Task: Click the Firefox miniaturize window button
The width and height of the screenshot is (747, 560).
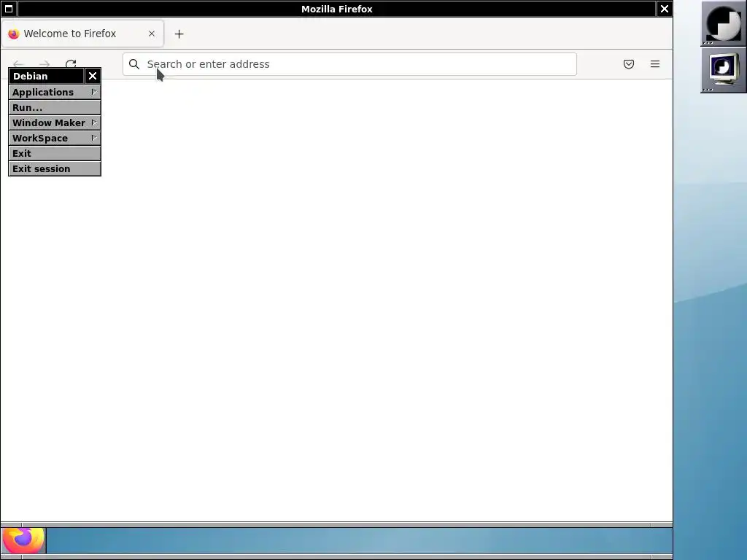Action: point(9,9)
